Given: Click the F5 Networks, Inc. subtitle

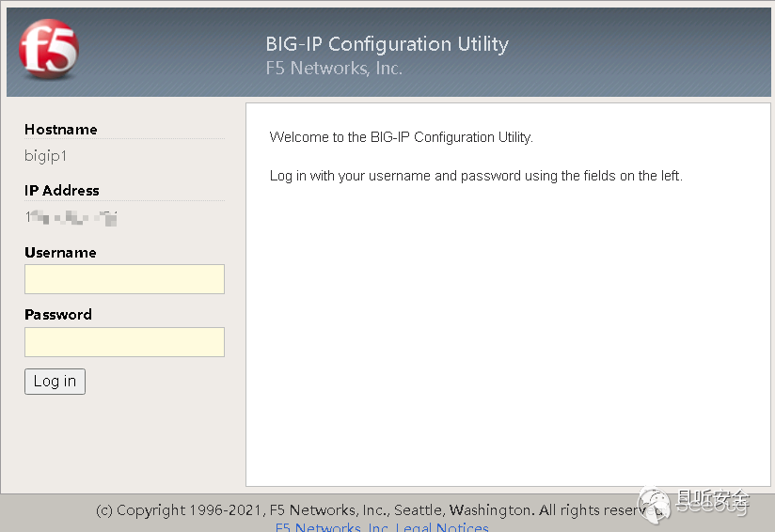Looking at the screenshot, I should [334, 69].
